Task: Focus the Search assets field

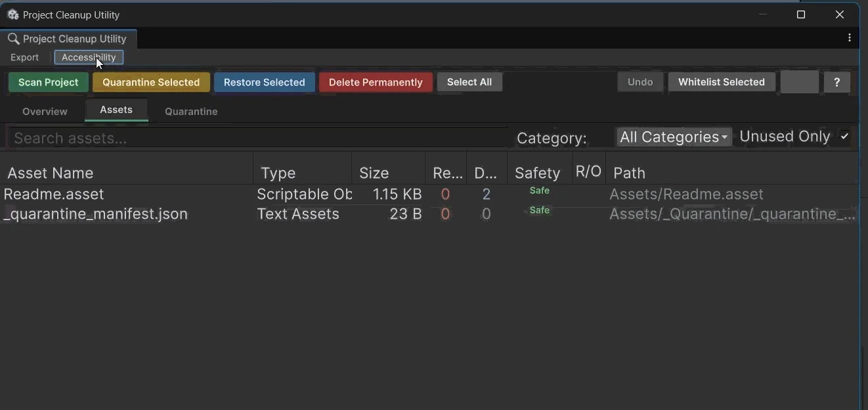Action: tap(258, 137)
